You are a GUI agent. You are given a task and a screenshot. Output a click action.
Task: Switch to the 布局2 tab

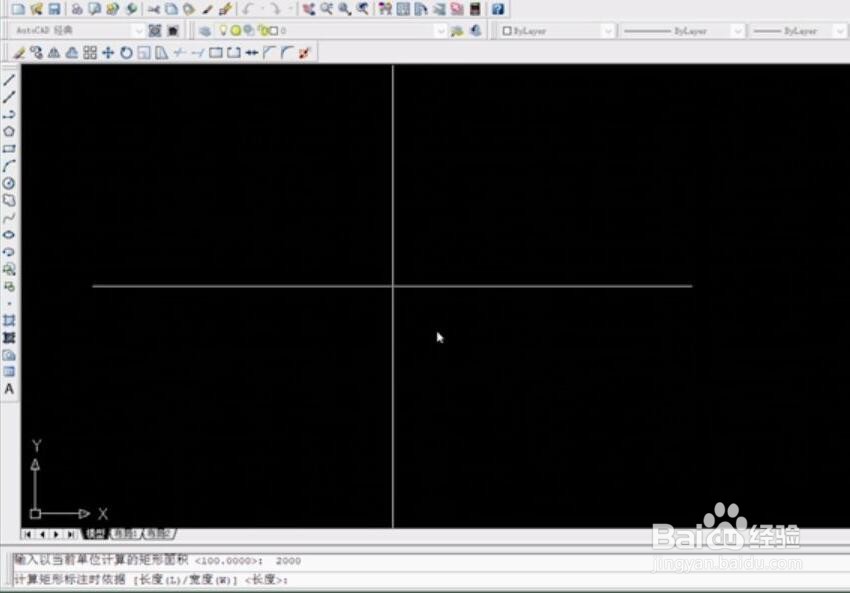158,534
